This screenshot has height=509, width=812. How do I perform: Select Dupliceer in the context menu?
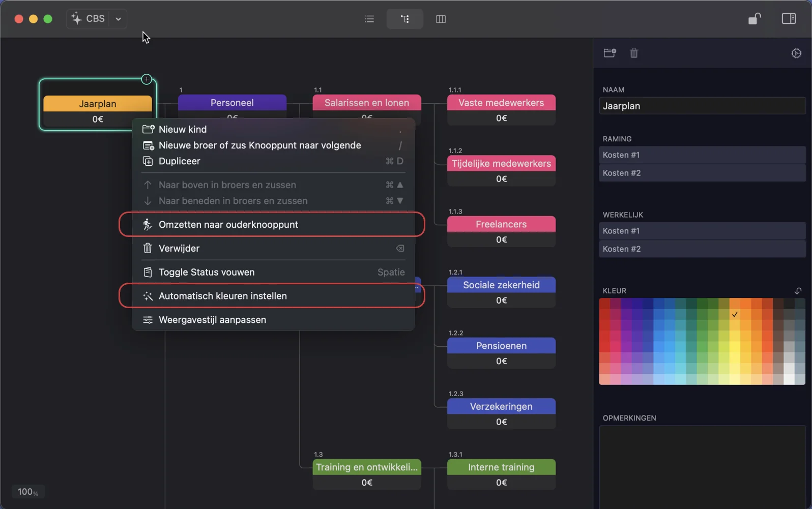180,161
